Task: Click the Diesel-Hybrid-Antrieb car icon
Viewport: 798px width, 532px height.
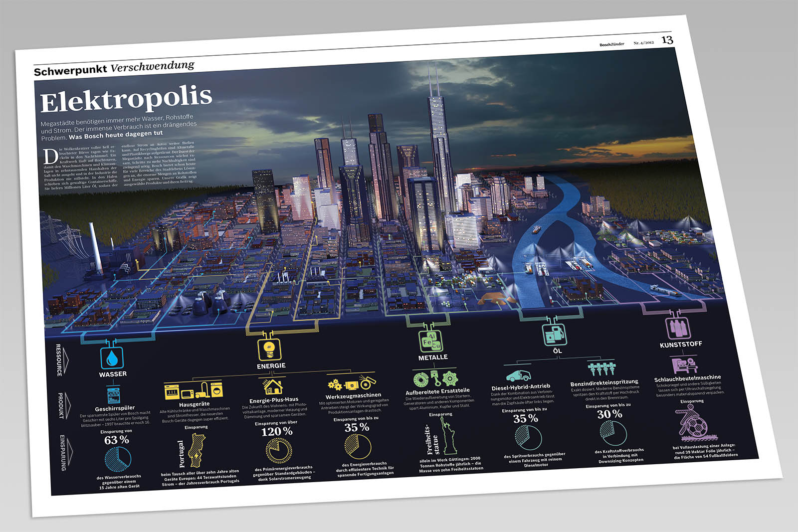Action: point(518,375)
